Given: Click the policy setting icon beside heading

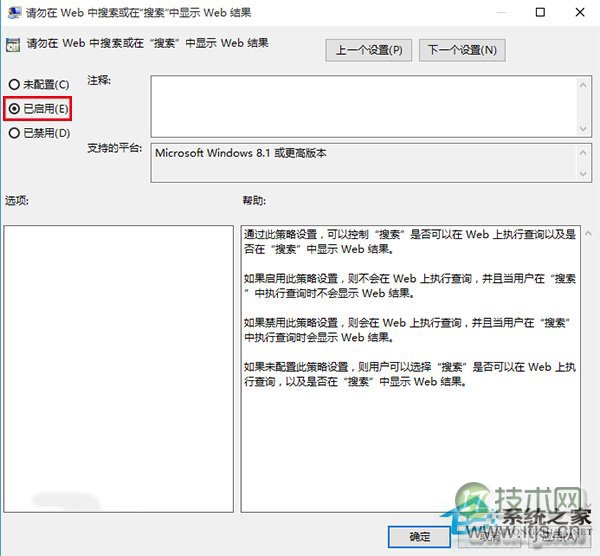Looking at the screenshot, I should (x=13, y=45).
